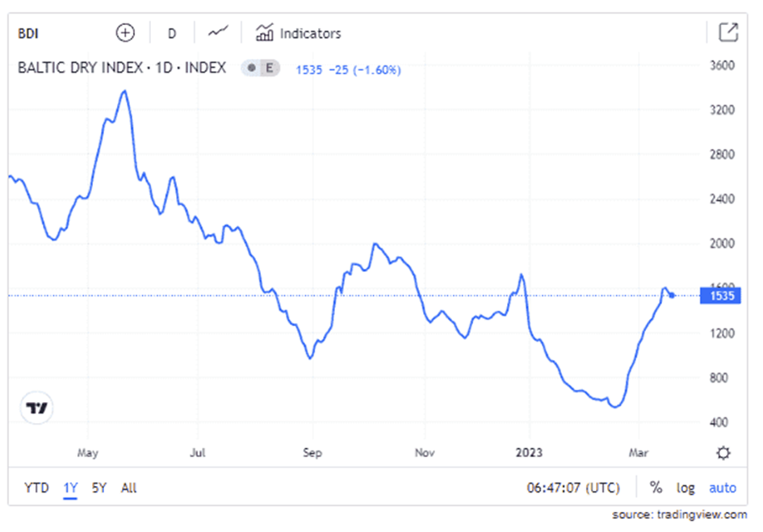
Task: Click the 2400 price axis label
Action: 722,199
